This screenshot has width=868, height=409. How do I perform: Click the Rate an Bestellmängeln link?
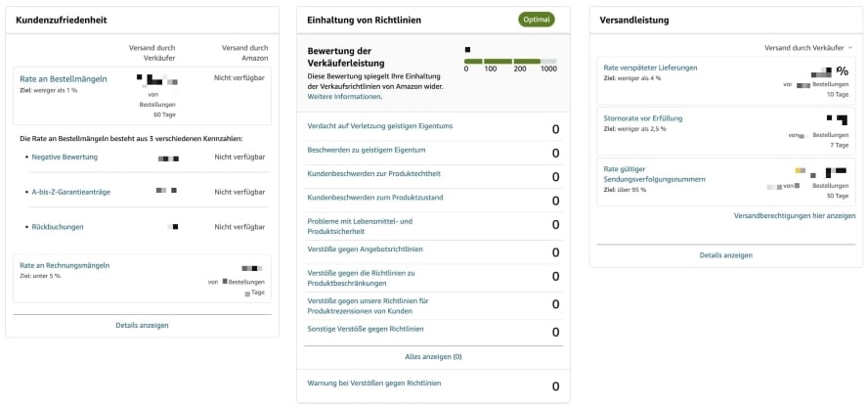[x=64, y=78]
